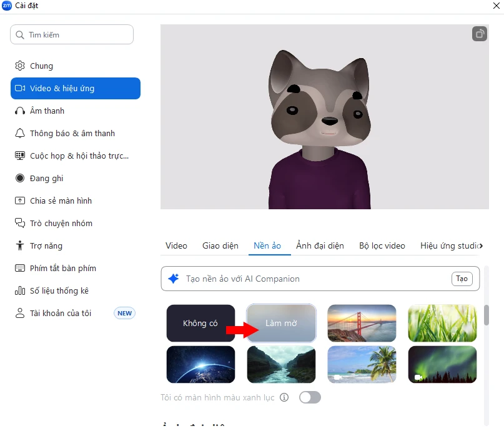Open Chung general settings gear icon
This screenshot has width=504, height=431.
[x=20, y=66]
